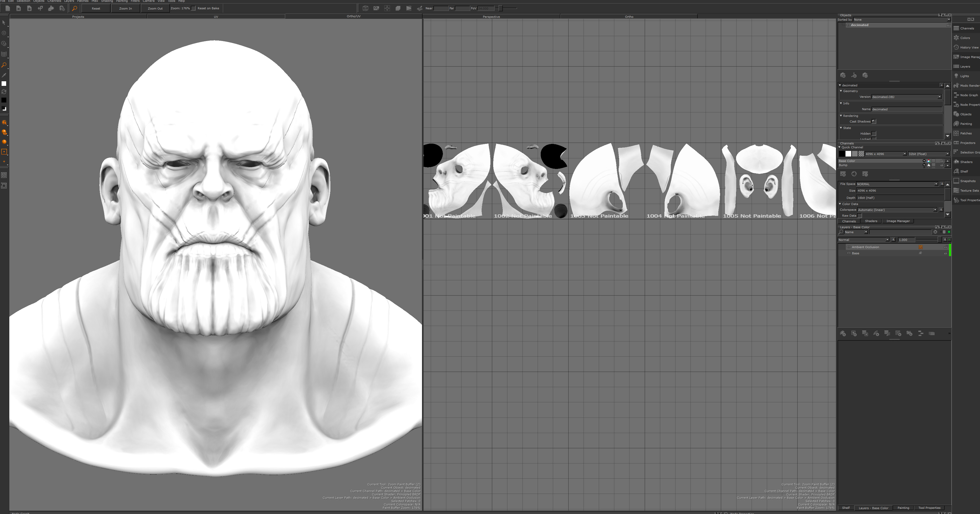The height and width of the screenshot is (514, 980).
Task: Pick the white Quick Channel swatch
Action: [x=848, y=154]
